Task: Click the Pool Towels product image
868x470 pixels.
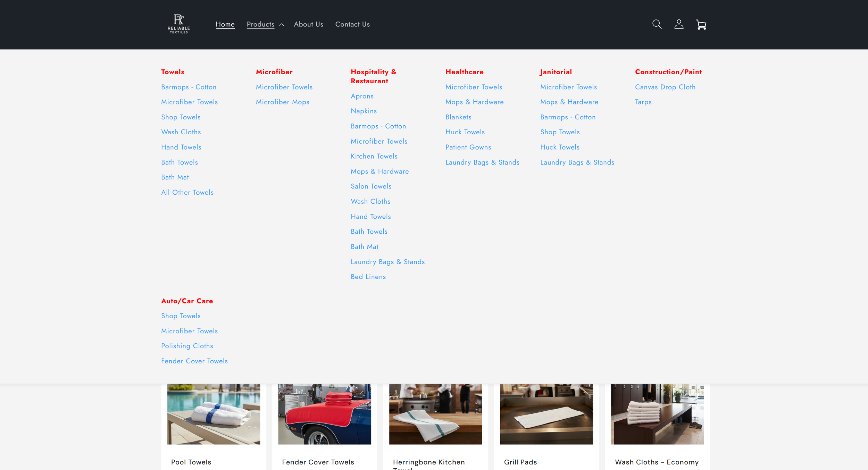Action: (x=214, y=414)
